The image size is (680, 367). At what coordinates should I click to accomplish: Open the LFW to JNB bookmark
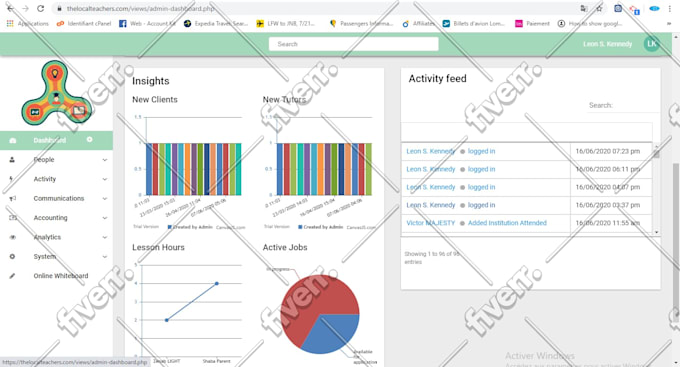click(286, 23)
